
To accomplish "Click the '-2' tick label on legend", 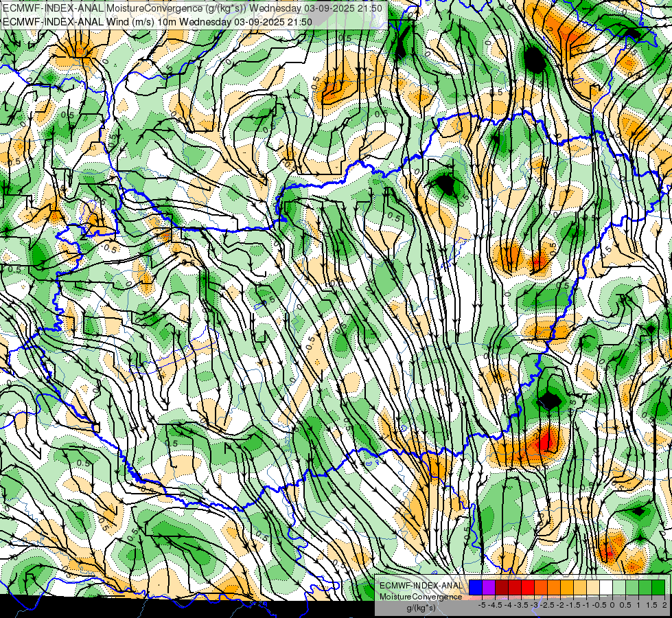I will pos(561,605).
